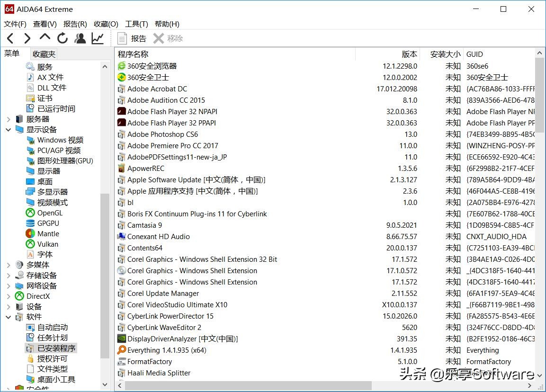Select the CyberLink PowerDirector 15 row

[325, 316]
